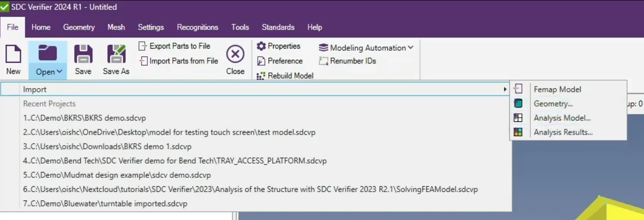Image resolution: width=644 pixels, height=220 pixels.
Task: Choose Femap Model import option
Action: (x=568, y=89)
